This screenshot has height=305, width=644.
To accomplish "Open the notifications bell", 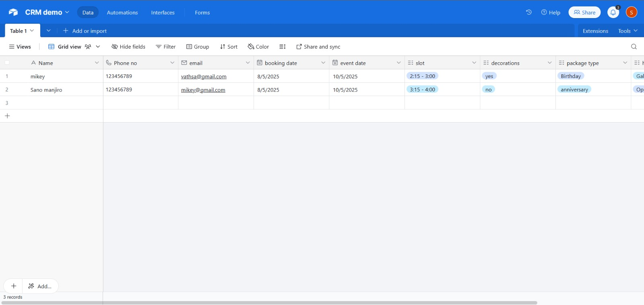I will (613, 12).
